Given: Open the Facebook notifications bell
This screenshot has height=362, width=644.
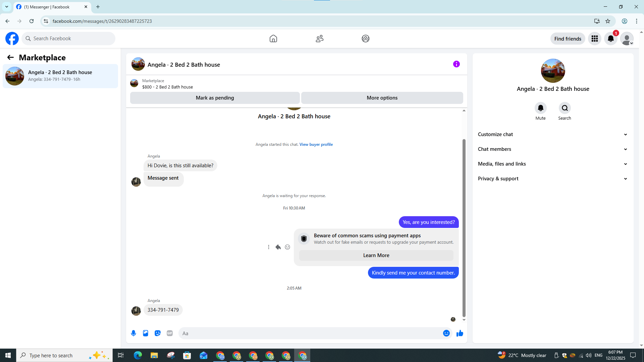Looking at the screenshot, I should point(610,39).
